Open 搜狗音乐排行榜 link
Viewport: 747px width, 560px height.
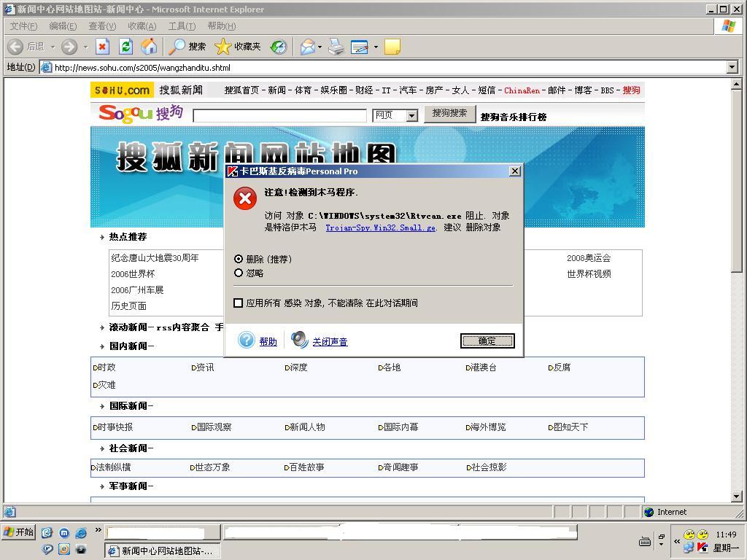pos(514,117)
